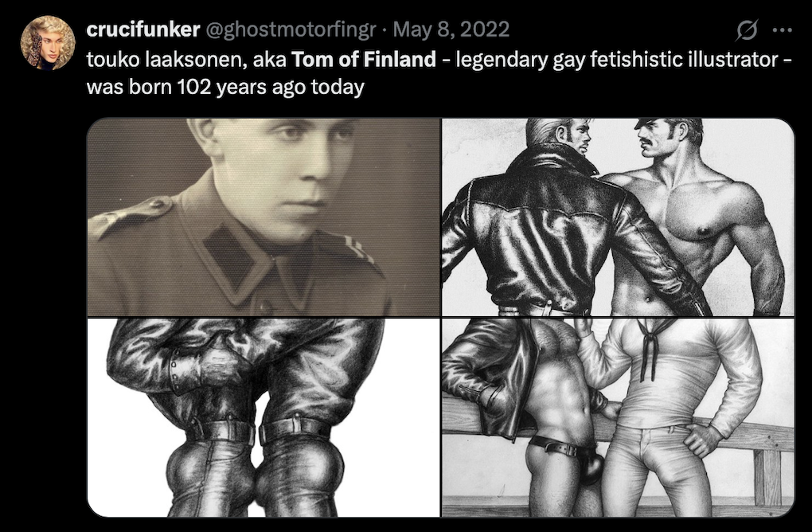Click the shoulder epaulette in sepia photo
This screenshot has width=812, height=532.
(x=130, y=216)
